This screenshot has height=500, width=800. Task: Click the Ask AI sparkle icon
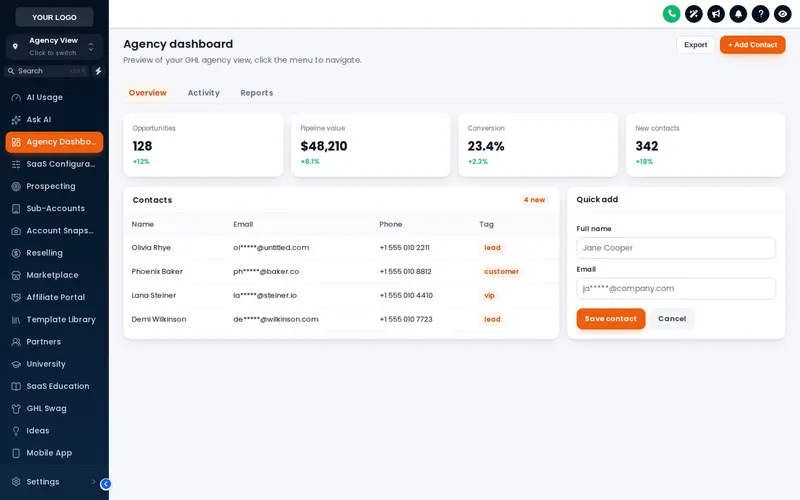pos(16,120)
